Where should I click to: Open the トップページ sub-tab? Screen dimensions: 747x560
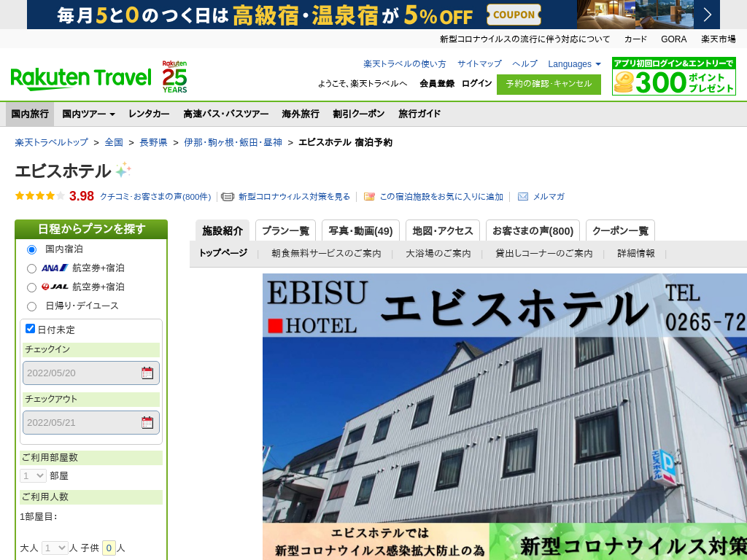coord(223,253)
